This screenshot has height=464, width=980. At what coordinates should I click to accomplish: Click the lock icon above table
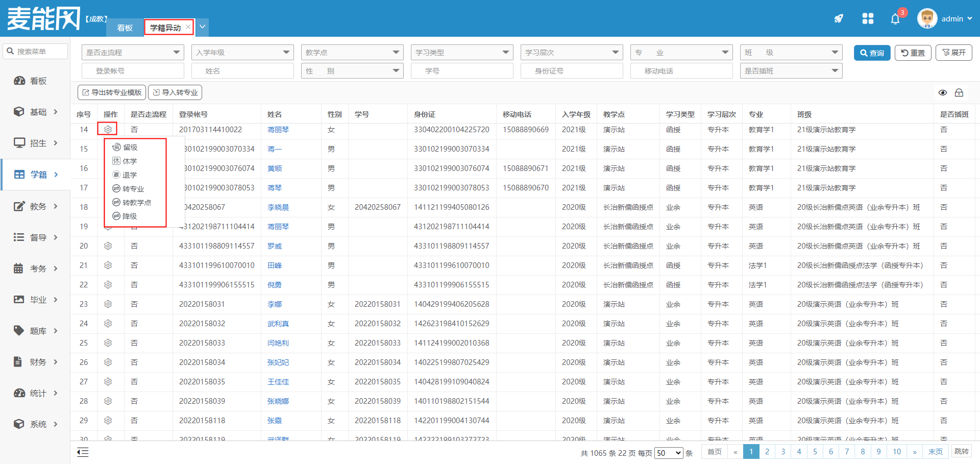[959, 92]
